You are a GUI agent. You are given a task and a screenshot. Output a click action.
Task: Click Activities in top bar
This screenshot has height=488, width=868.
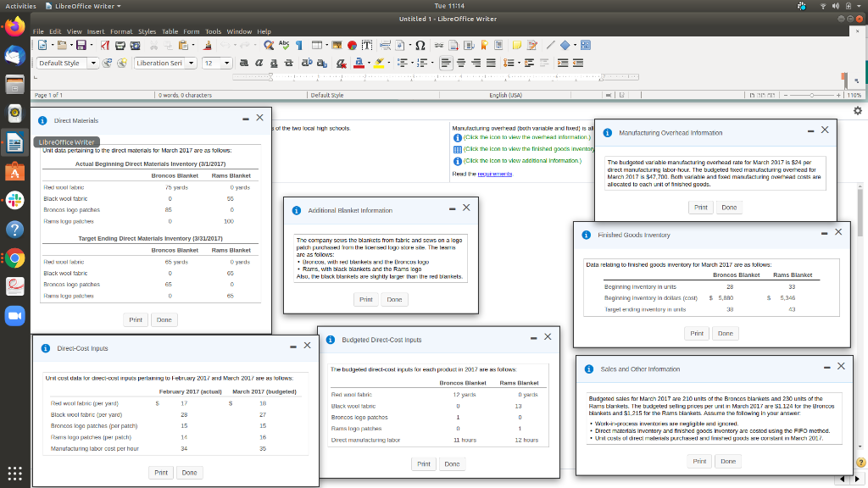(20, 6)
